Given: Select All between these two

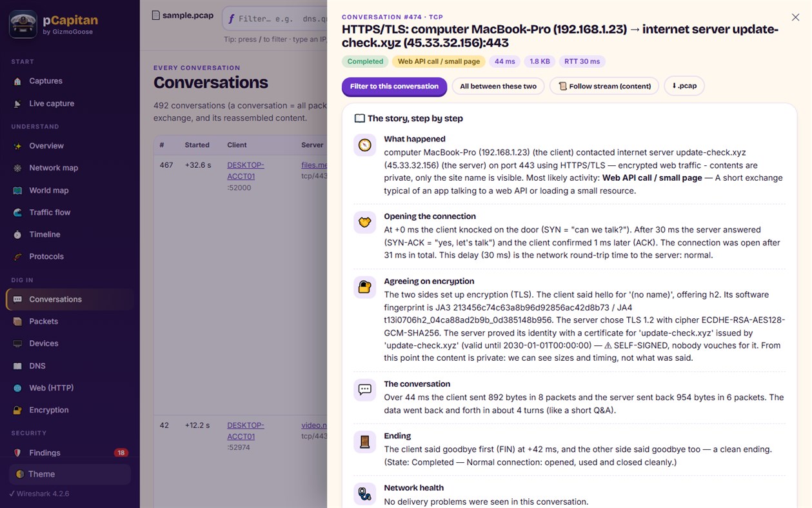Looking at the screenshot, I should pos(498,86).
